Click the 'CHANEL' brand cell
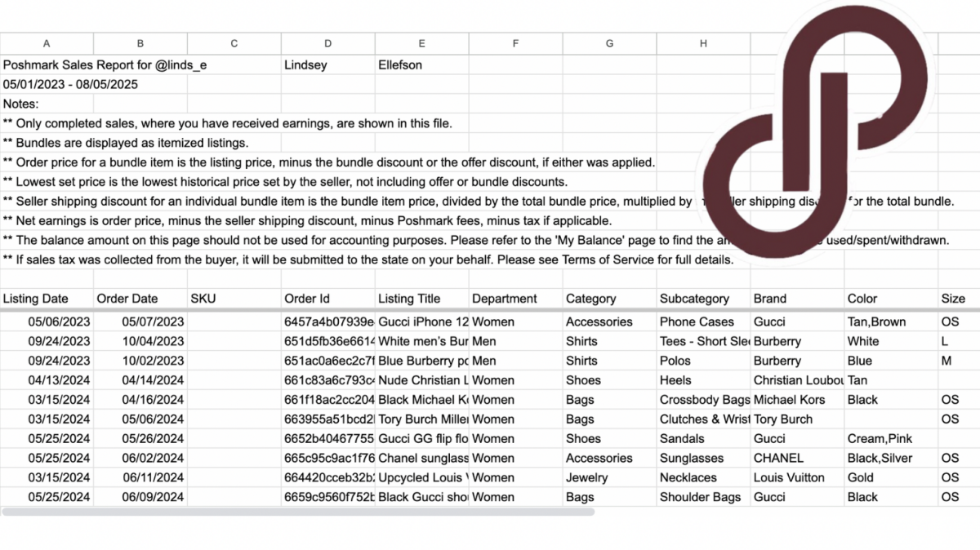This screenshot has height=550, width=980. point(778,459)
